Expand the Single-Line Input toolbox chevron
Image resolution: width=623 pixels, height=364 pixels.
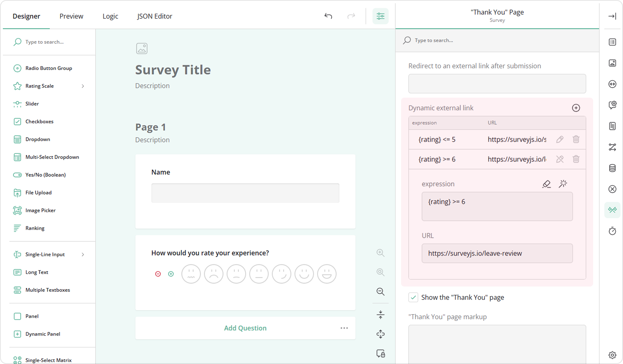tap(83, 254)
